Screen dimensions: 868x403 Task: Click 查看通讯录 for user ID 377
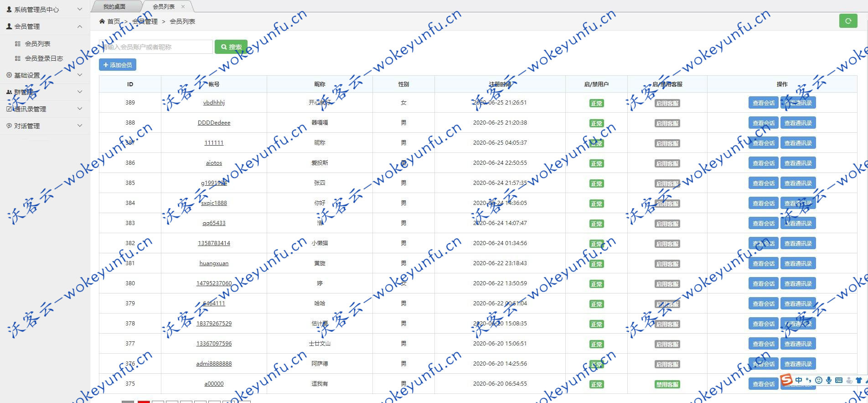click(x=798, y=344)
